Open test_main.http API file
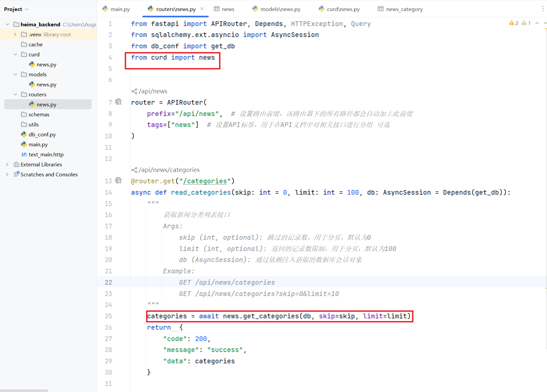This screenshot has width=547, height=392. click(46, 154)
